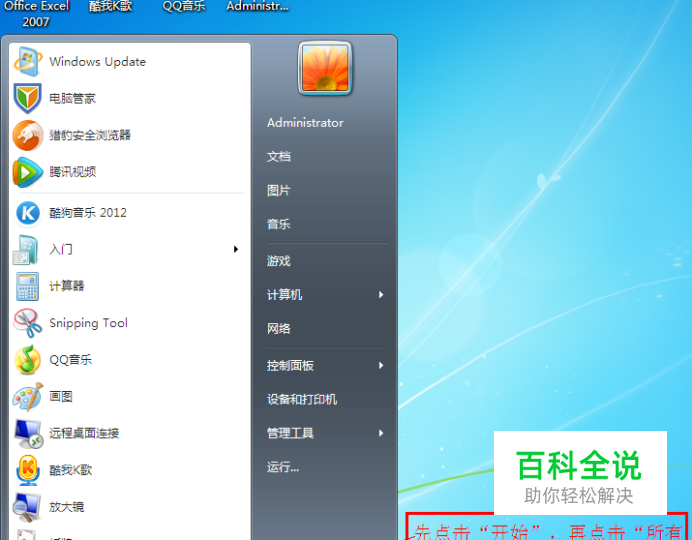Click the 计算器 program name
Viewport: 692px width, 540px height.
tap(67, 286)
